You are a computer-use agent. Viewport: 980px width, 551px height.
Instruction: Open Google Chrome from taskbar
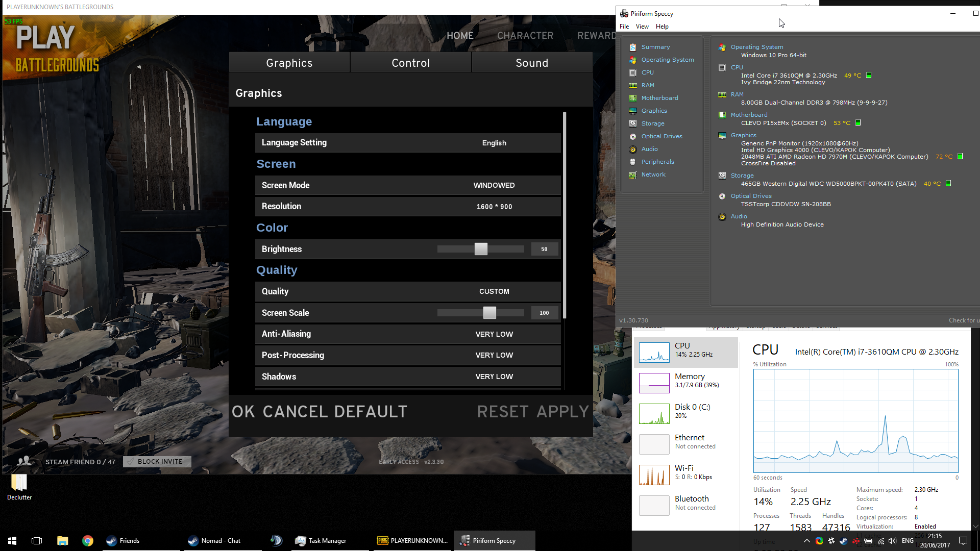click(88, 541)
